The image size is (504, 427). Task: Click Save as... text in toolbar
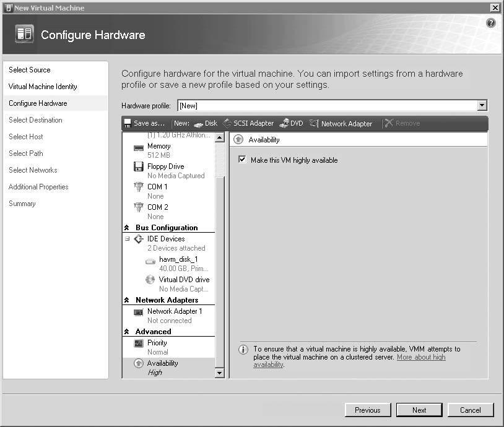coord(149,123)
